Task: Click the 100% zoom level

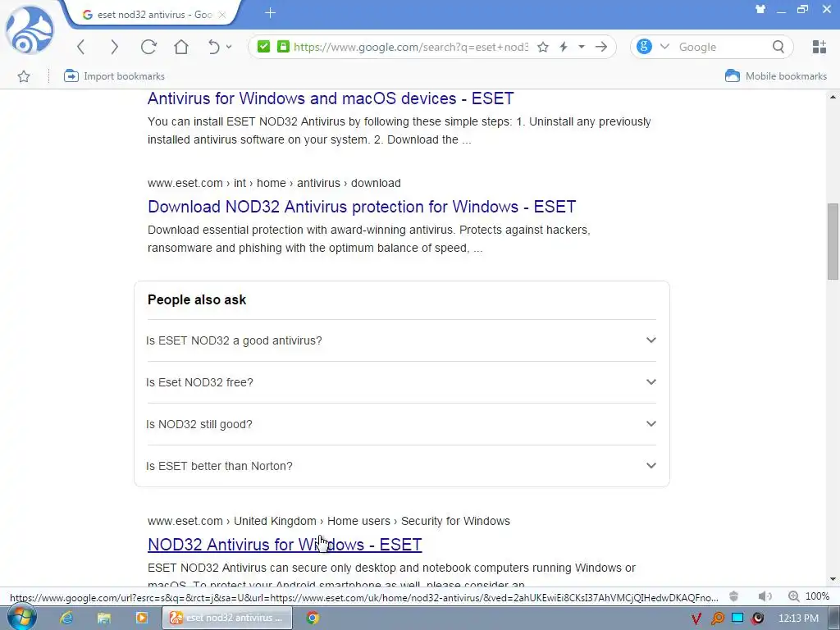Action: (x=817, y=596)
